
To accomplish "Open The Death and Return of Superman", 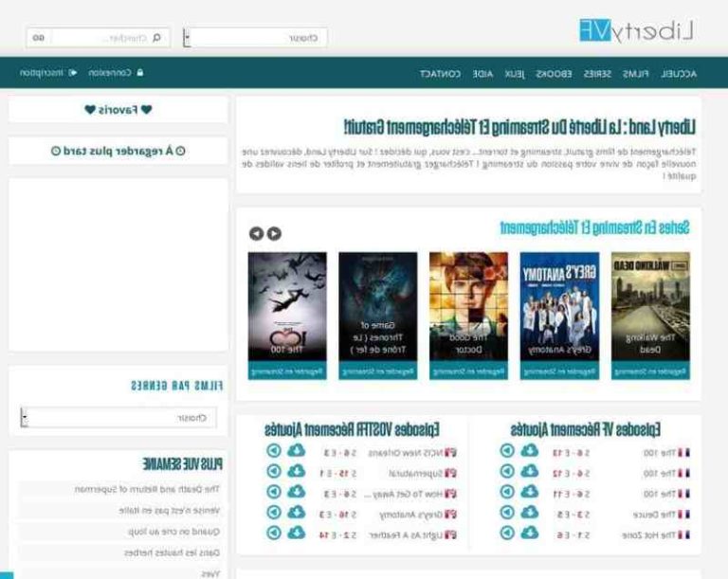I will 147,489.
